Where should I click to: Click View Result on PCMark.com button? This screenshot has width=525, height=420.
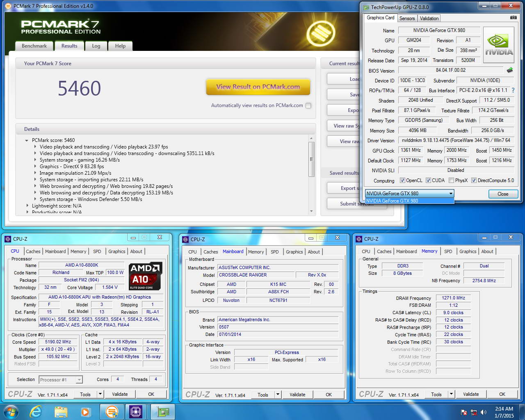(258, 87)
